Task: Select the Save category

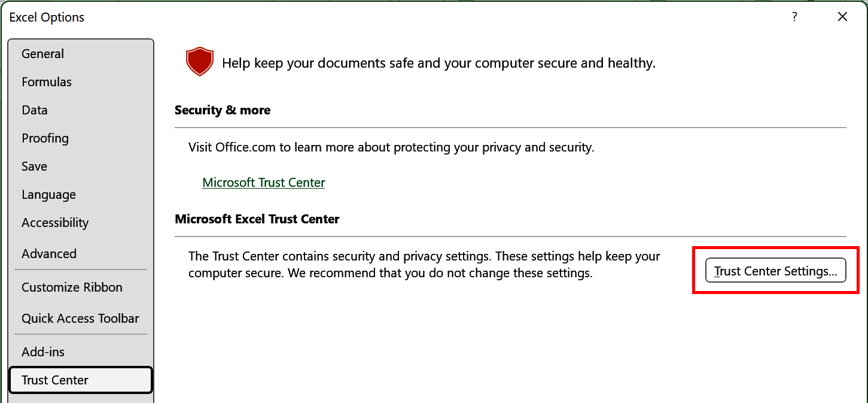Action: tap(33, 166)
